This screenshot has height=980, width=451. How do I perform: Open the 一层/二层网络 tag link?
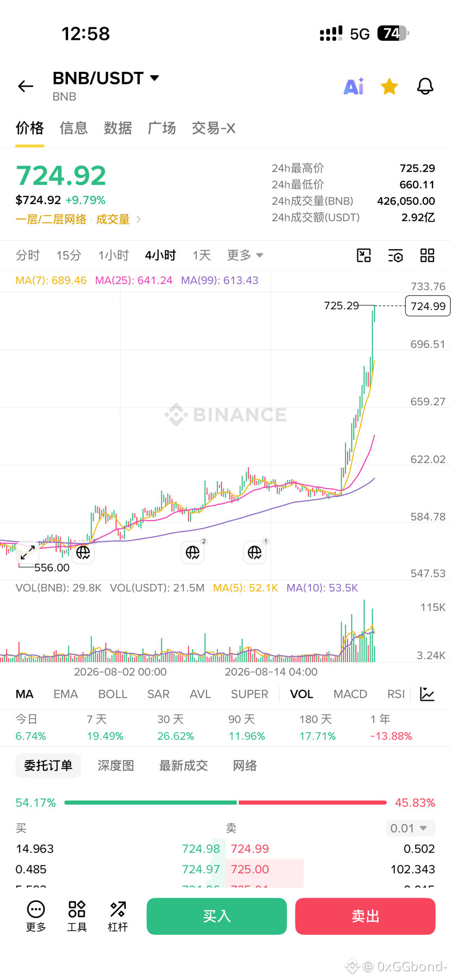pyautogui.click(x=51, y=219)
